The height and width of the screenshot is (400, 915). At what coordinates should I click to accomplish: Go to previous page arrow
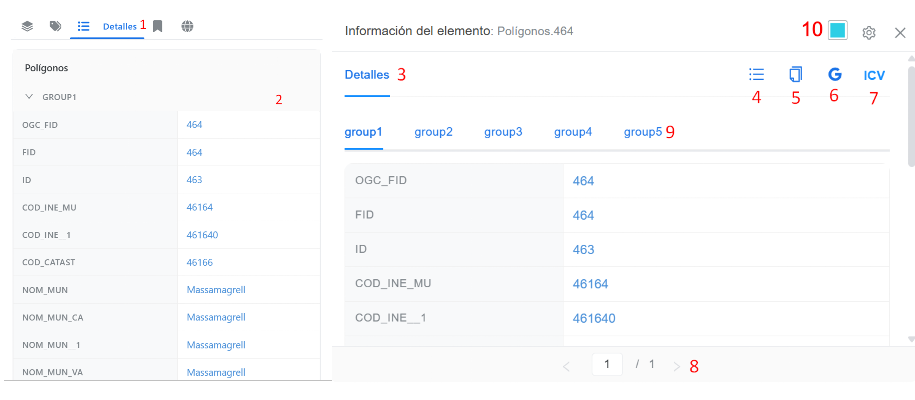(565, 367)
